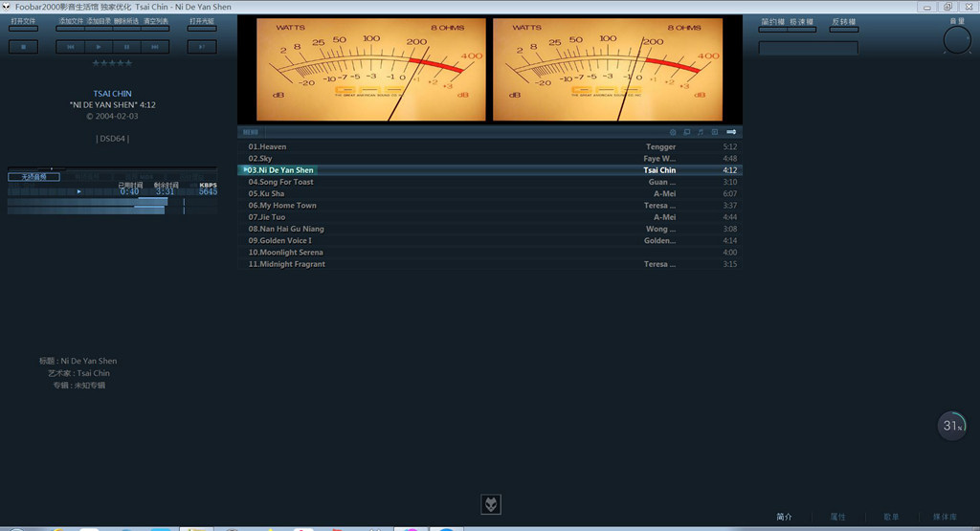Seek using the playback progress bar
980x531 pixels.
coord(113,168)
